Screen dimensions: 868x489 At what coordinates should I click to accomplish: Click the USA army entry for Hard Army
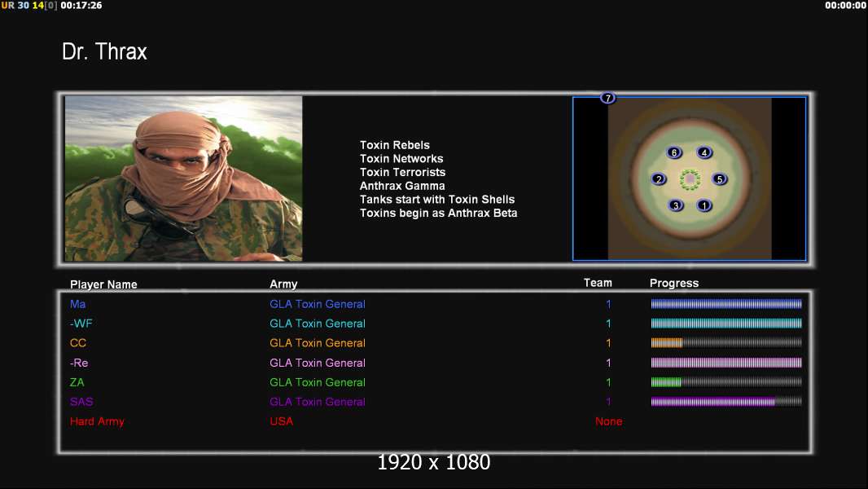click(x=281, y=421)
